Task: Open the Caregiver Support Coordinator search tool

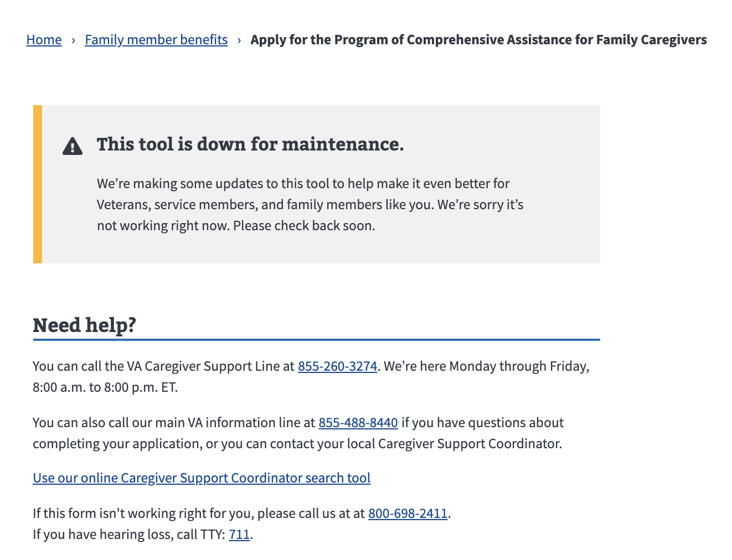Action: (x=202, y=478)
